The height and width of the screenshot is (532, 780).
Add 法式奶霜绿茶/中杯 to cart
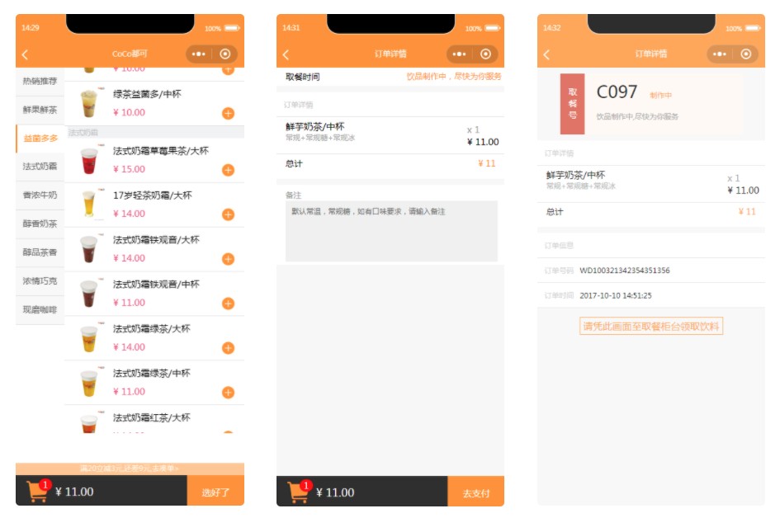pos(228,393)
